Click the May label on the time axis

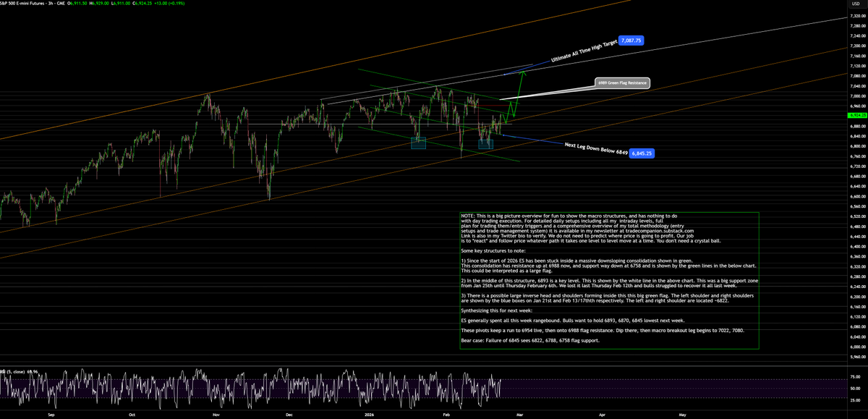683,415
